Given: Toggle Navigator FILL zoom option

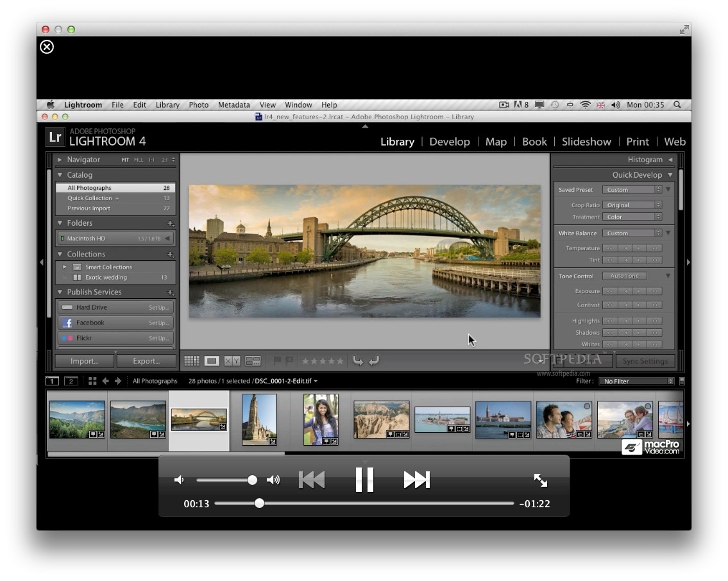Looking at the screenshot, I should [139, 160].
